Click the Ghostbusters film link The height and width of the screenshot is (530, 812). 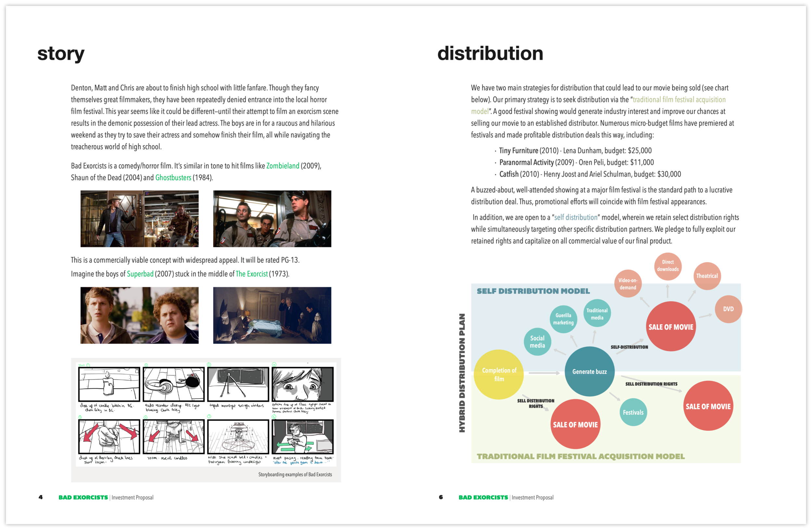coord(173,178)
